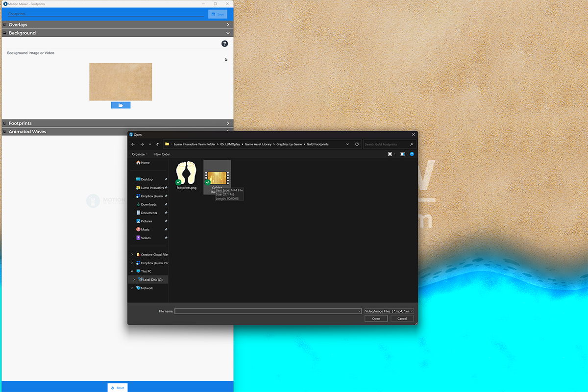Change the view layout in Open dialog

pos(390,154)
